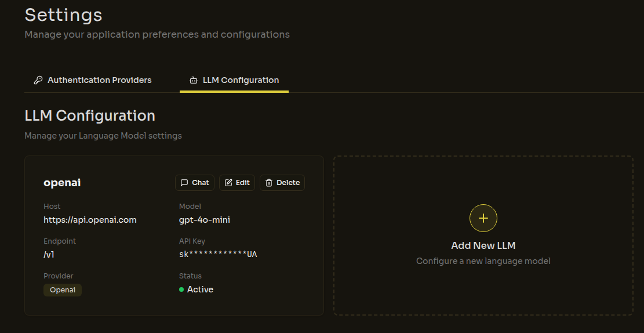The height and width of the screenshot is (333, 644).
Task: Click the green Active status dot
Action: 181,289
